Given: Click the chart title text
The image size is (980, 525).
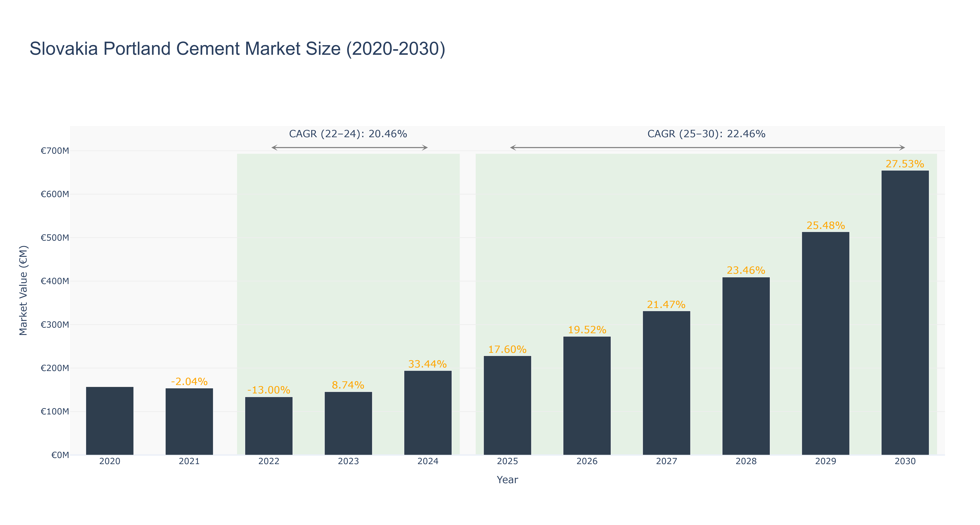Looking at the screenshot, I should click(x=237, y=49).
